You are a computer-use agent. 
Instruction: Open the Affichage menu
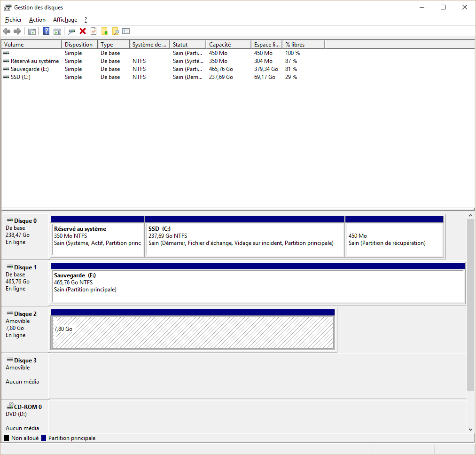tap(65, 20)
